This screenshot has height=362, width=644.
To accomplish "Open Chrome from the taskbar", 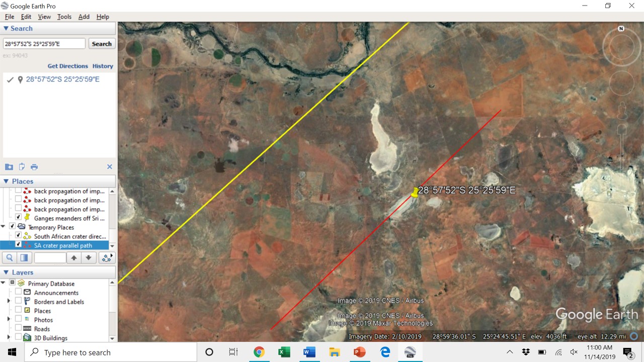I will pyautogui.click(x=259, y=352).
